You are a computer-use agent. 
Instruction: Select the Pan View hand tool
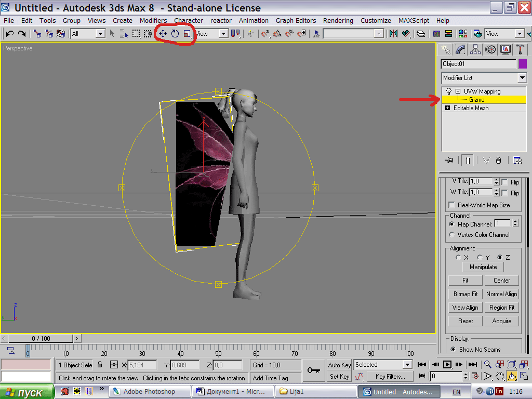coord(500,376)
